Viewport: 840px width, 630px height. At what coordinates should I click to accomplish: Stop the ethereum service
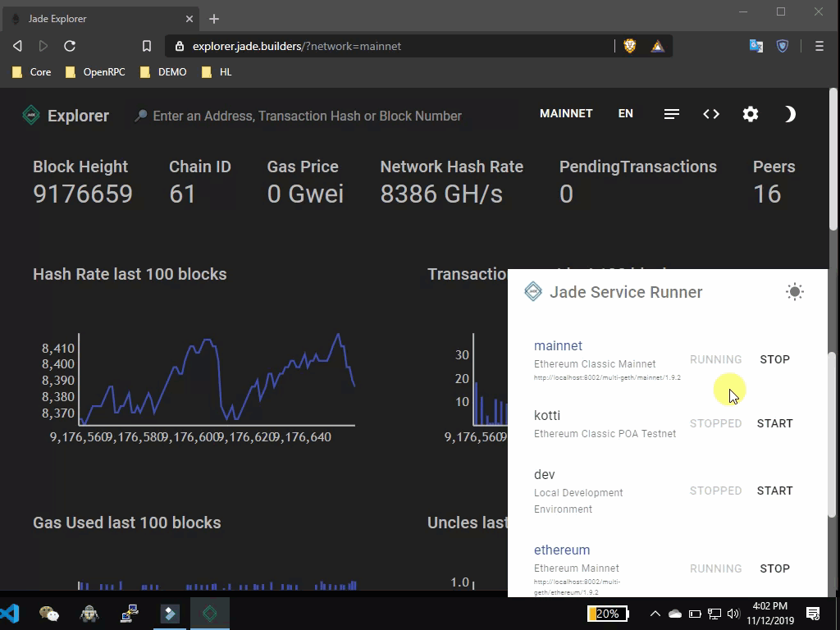pyautogui.click(x=774, y=568)
